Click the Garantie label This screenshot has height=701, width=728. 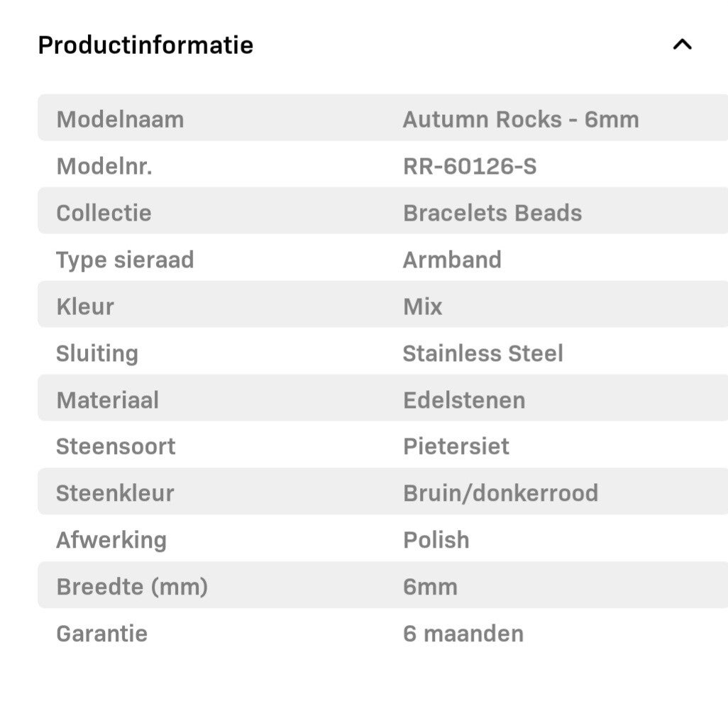(101, 634)
